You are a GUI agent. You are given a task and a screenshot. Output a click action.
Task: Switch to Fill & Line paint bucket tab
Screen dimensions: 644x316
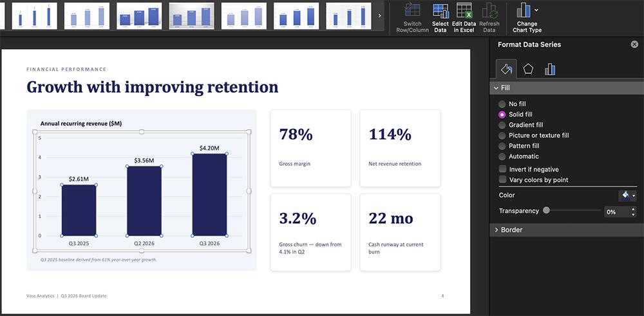click(506, 69)
